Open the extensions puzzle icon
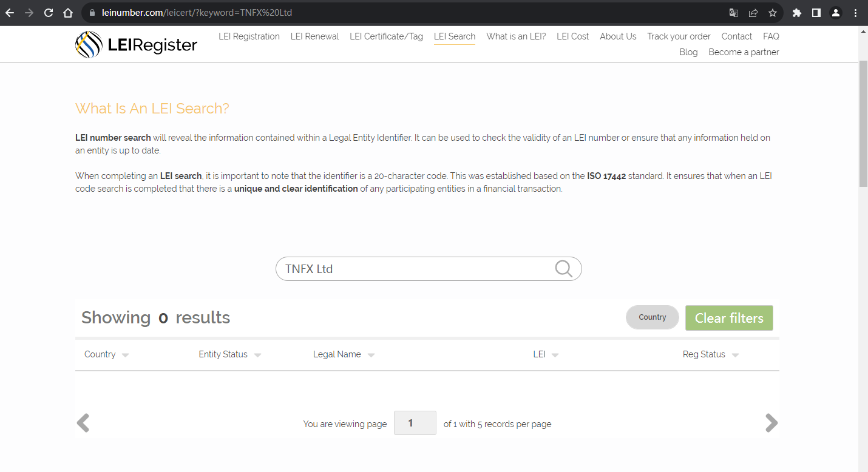This screenshot has height=472, width=868. click(x=797, y=13)
